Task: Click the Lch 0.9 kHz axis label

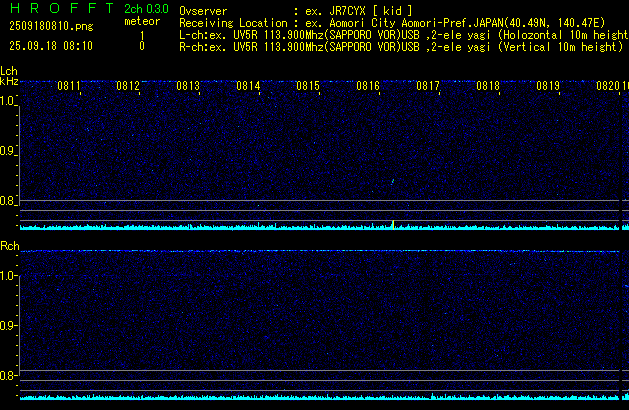Action: [9, 151]
